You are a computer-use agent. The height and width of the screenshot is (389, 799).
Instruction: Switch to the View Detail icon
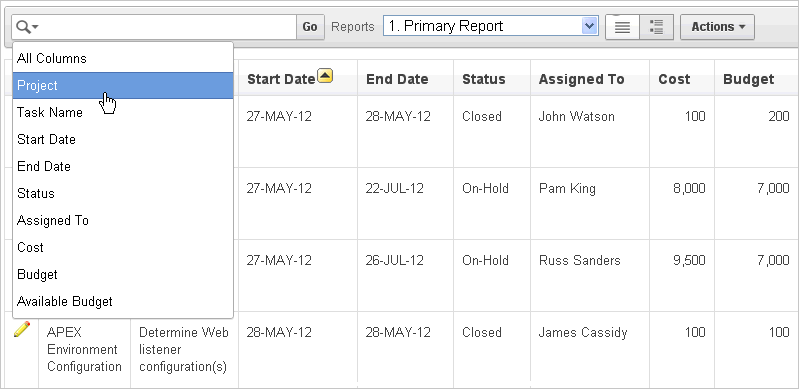tap(657, 27)
